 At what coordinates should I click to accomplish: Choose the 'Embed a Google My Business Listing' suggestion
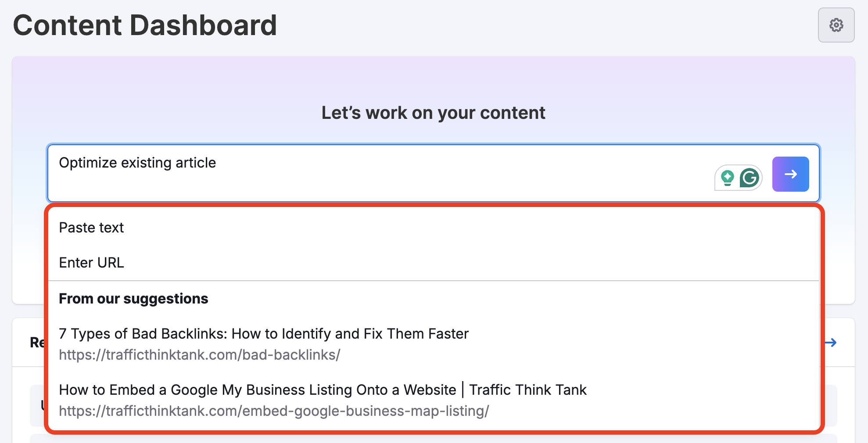[x=323, y=389]
